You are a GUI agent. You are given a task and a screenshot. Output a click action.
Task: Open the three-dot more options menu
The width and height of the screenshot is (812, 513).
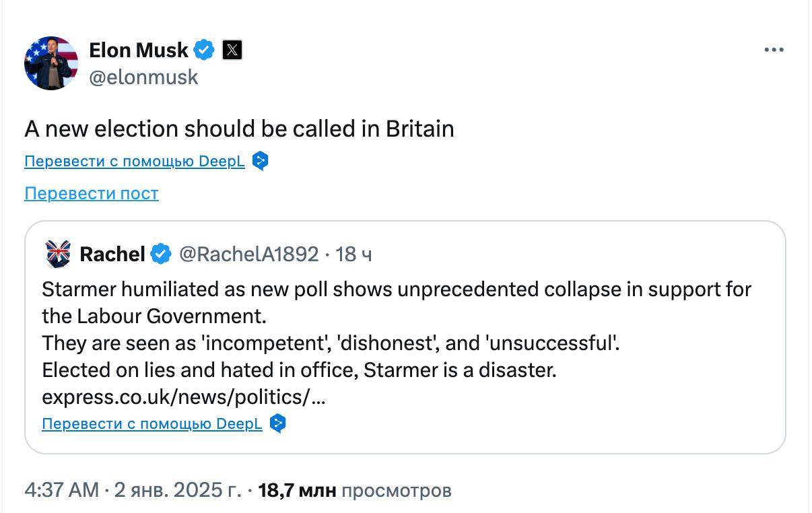coord(774,50)
